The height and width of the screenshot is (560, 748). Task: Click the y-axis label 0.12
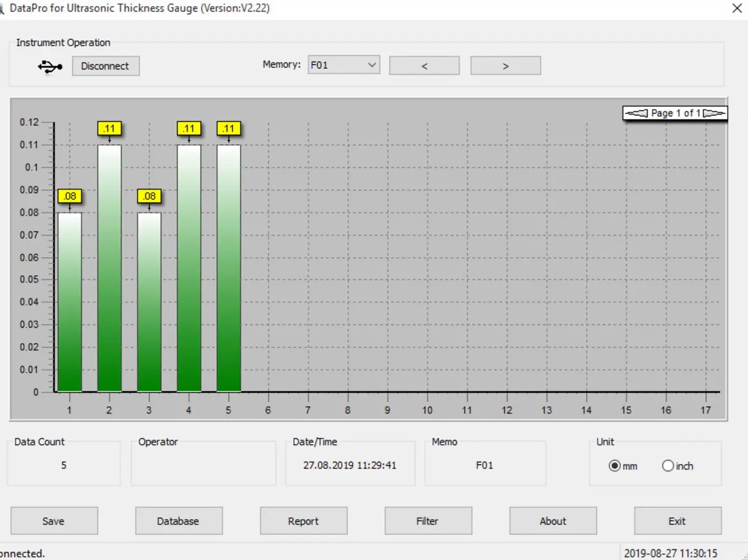click(30, 122)
